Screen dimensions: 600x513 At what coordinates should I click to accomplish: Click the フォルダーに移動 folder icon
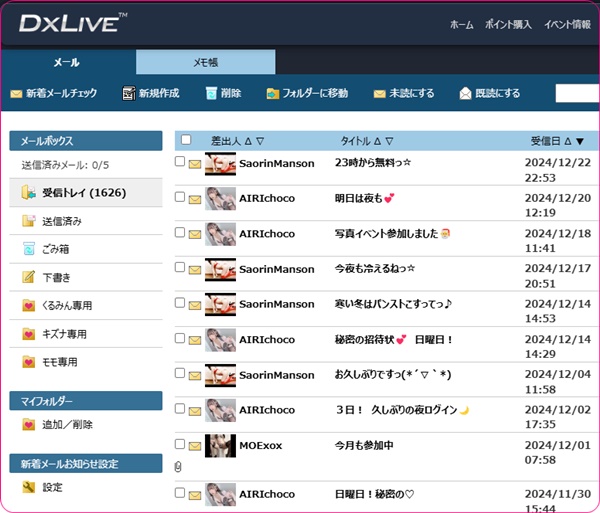[273, 94]
